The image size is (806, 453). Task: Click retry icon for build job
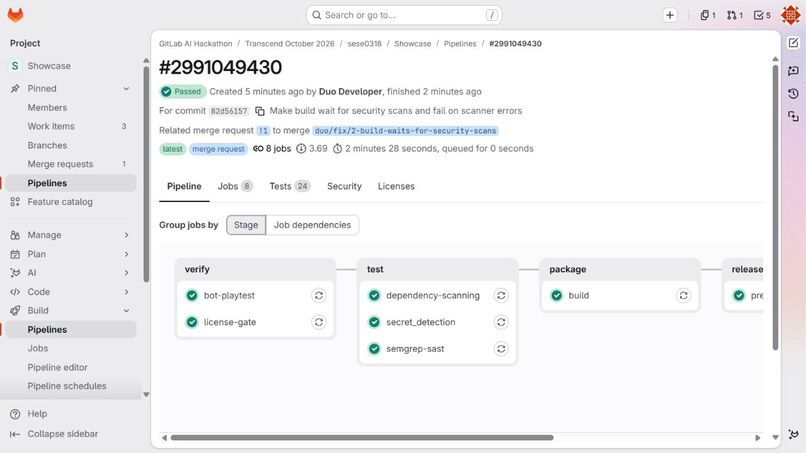click(x=683, y=296)
